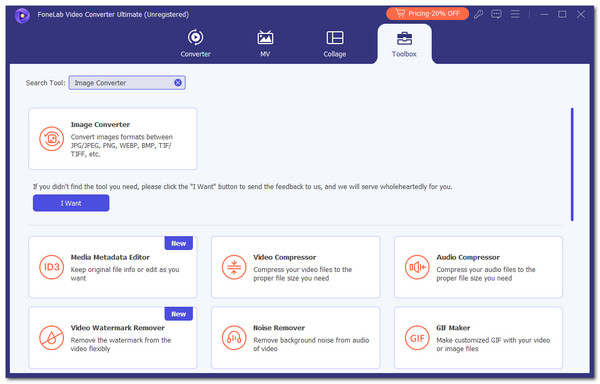Open the Video Compressor icon

(x=234, y=267)
